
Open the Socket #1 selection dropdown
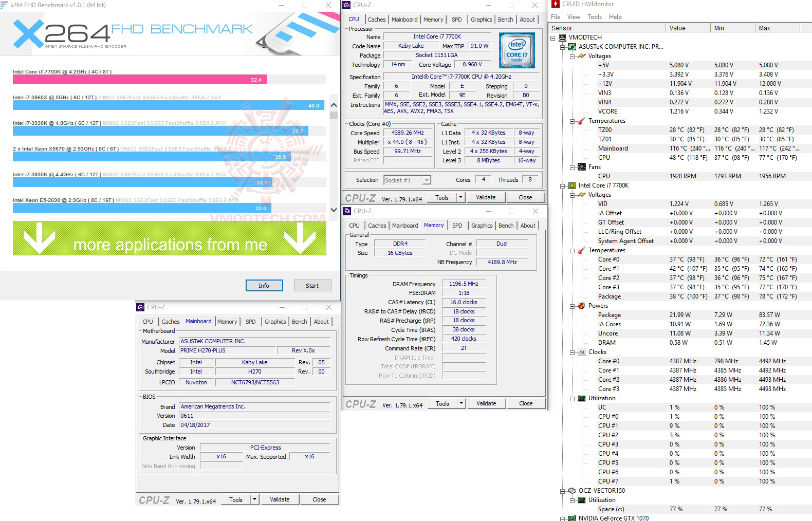[427, 180]
